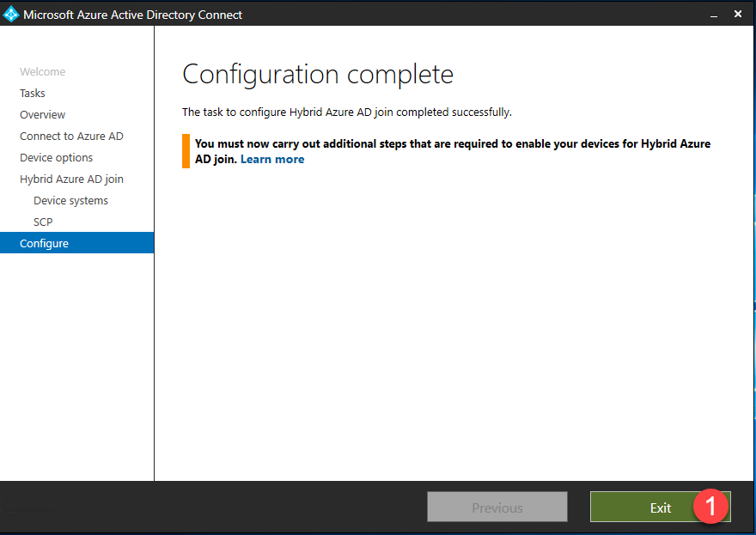Minimize the Azure AD Connect window

pyautogui.click(x=713, y=14)
